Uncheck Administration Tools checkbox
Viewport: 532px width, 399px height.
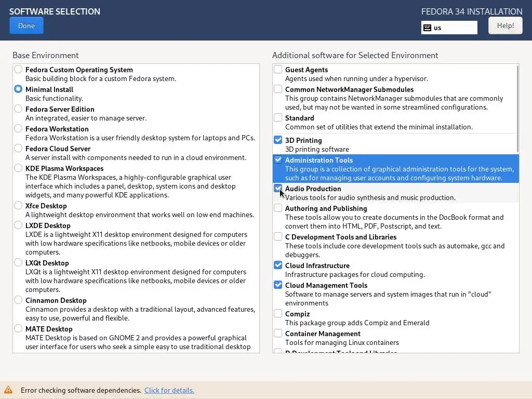click(278, 159)
